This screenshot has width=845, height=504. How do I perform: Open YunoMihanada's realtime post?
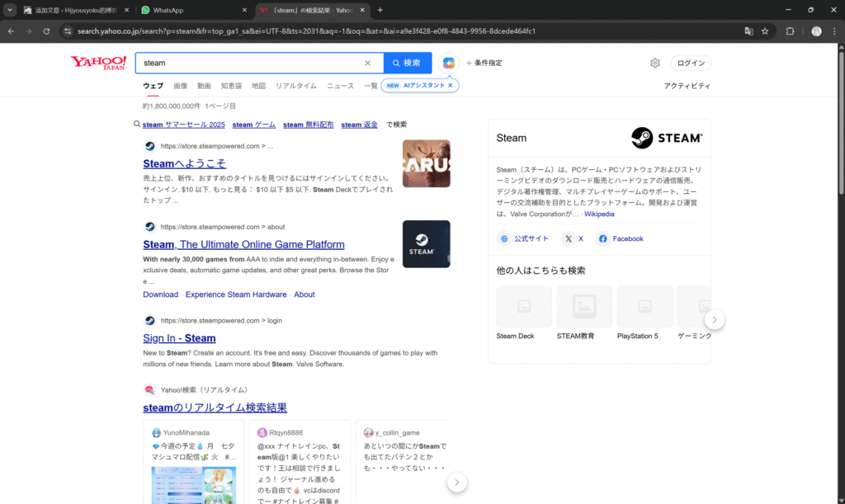(193, 463)
